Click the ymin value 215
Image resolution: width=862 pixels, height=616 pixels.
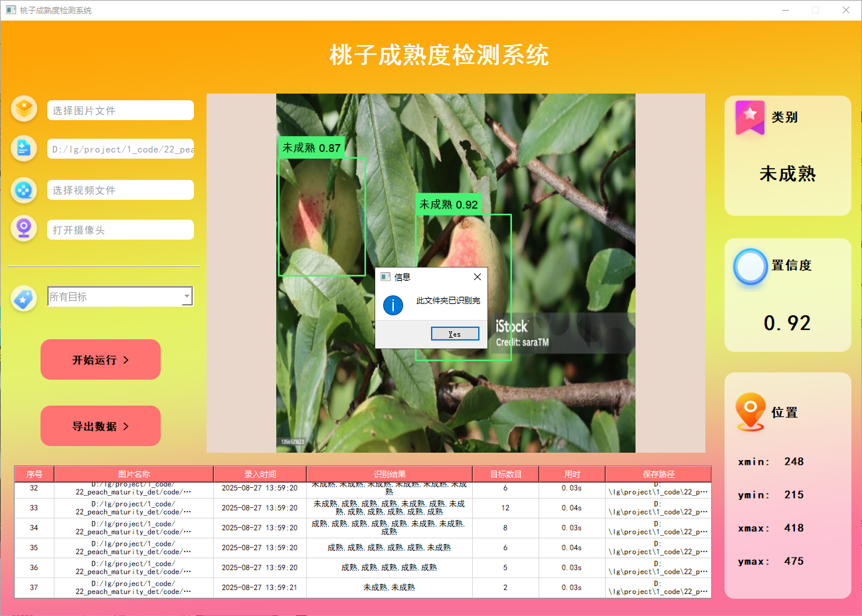tap(794, 495)
